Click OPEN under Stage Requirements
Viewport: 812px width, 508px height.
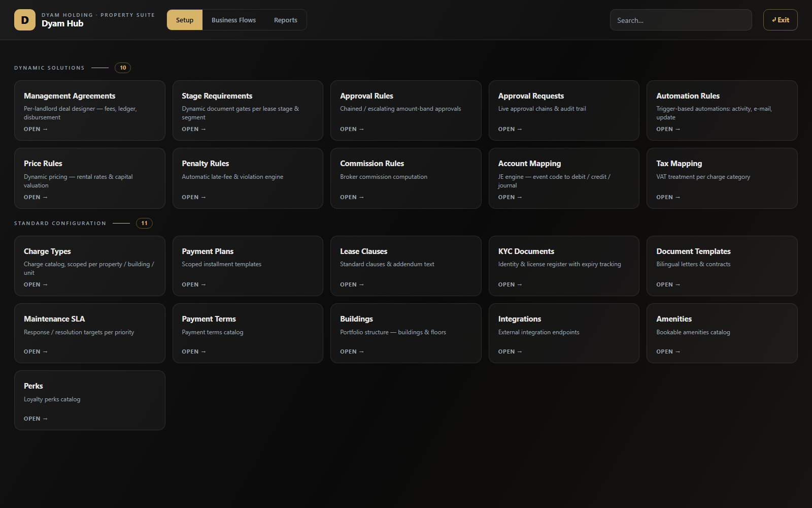coord(194,129)
